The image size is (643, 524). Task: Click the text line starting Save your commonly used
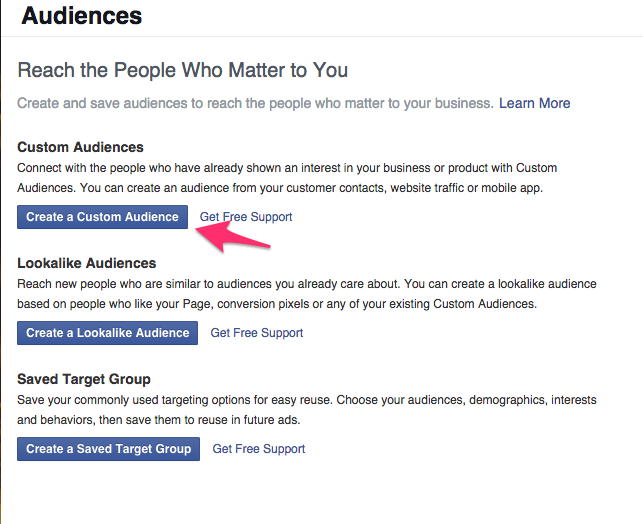(307, 400)
